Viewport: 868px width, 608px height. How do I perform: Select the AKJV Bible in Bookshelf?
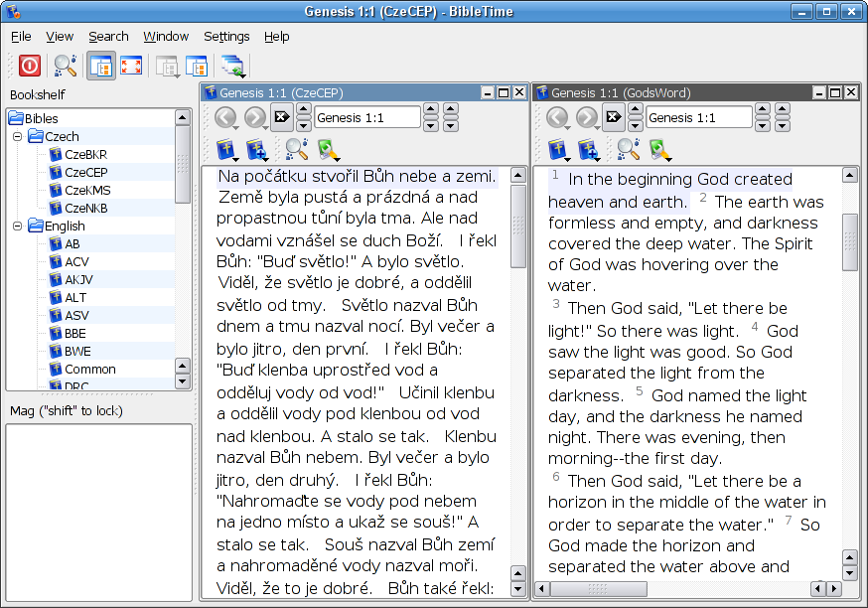[x=71, y=279]
